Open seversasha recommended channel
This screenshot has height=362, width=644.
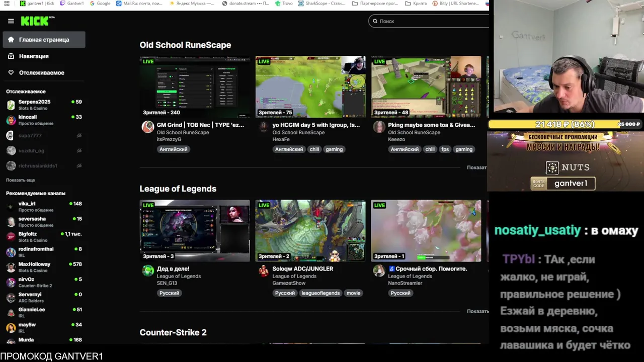pos(44,222)
